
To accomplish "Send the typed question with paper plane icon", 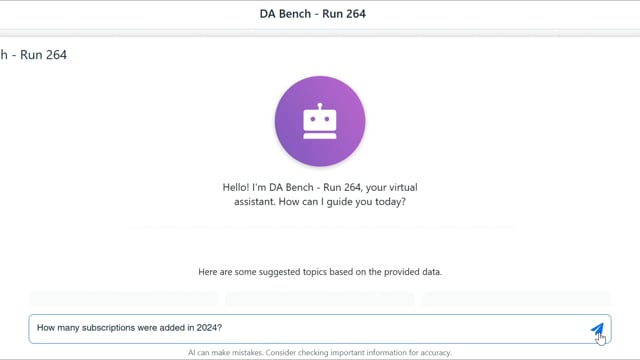I will tap(597, 329).
